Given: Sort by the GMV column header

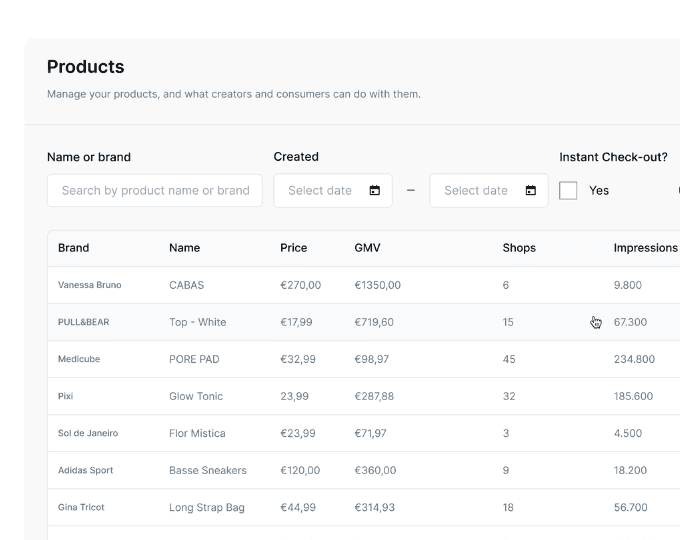Looking at the screenshot, I should coord(367,248).
